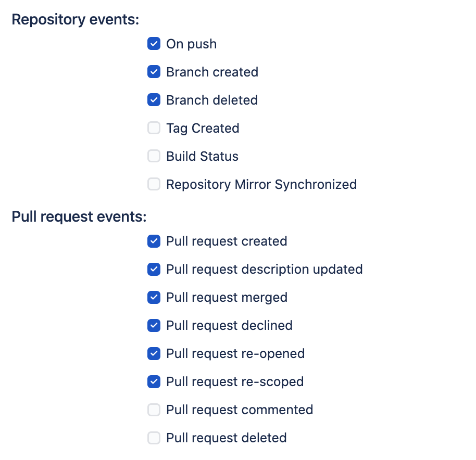Enable the Pull request commented checkbox

[154, 410]
